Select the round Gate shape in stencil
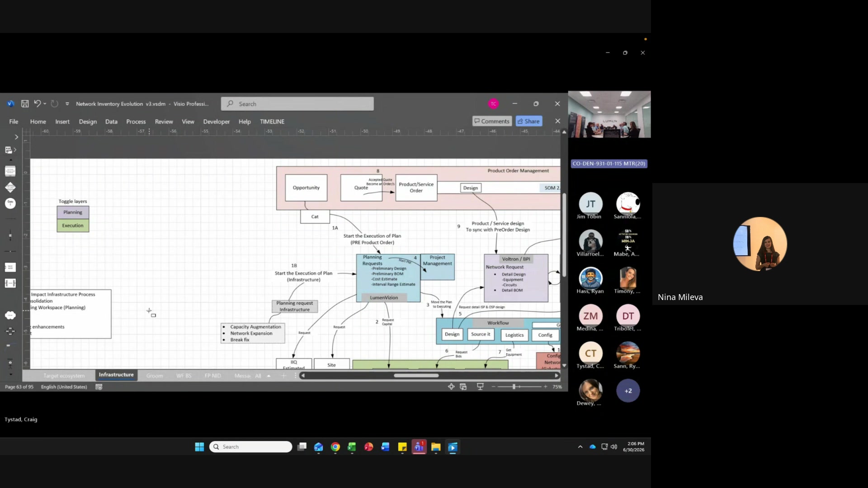The image size is (868, 488). pyautogui.click(x=10, y=203)
